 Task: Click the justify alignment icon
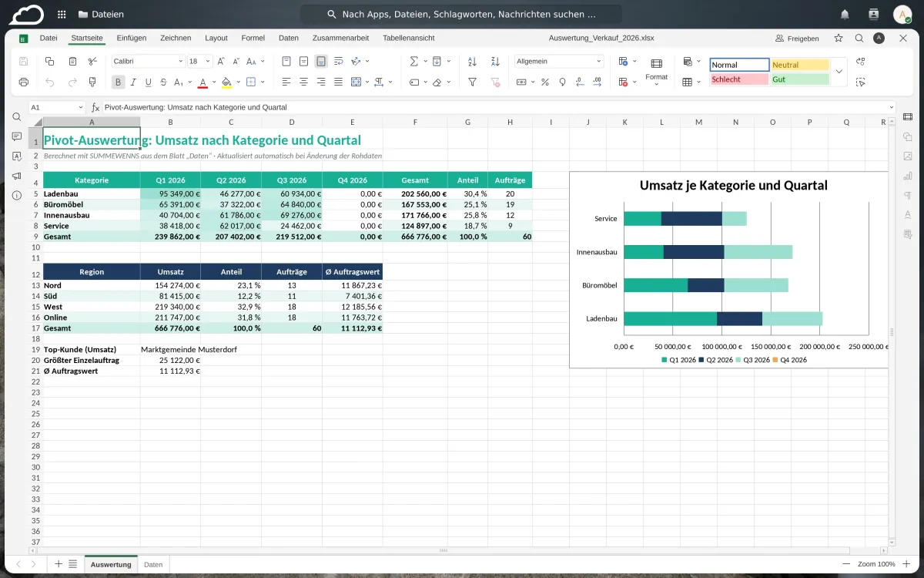point(338,82)
